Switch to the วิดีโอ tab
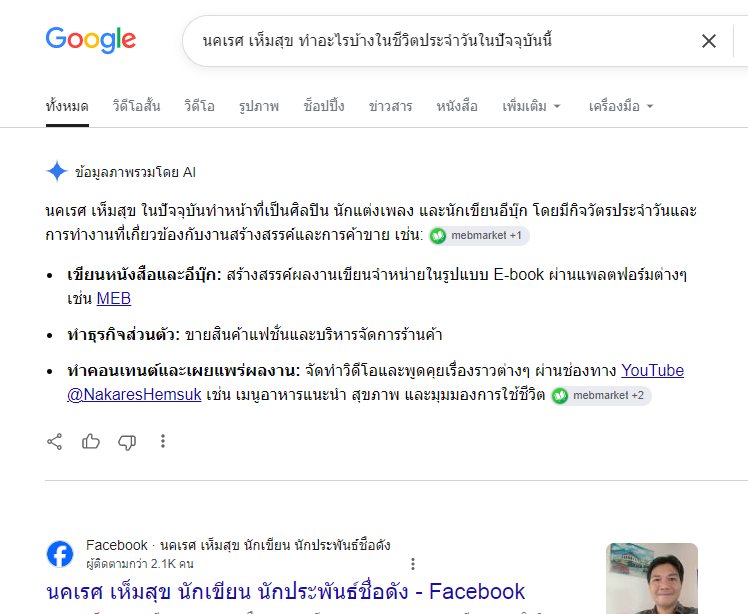This screenshot has height=614, width=748. (x=199, y=106)
